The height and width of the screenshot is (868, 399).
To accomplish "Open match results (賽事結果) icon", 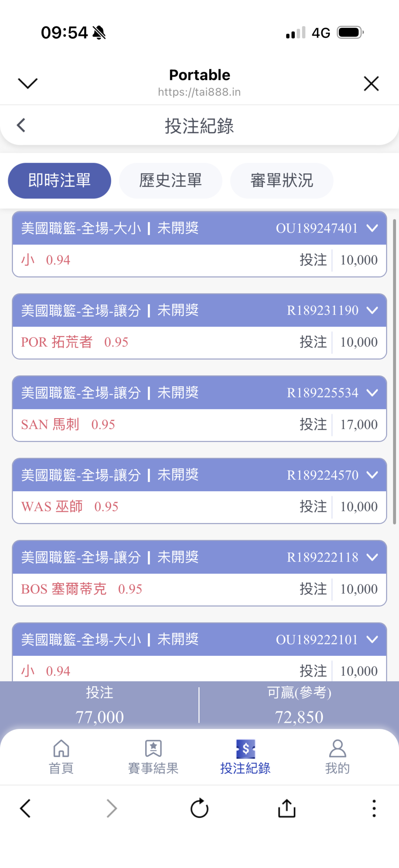I will click(x=153, y=749).
